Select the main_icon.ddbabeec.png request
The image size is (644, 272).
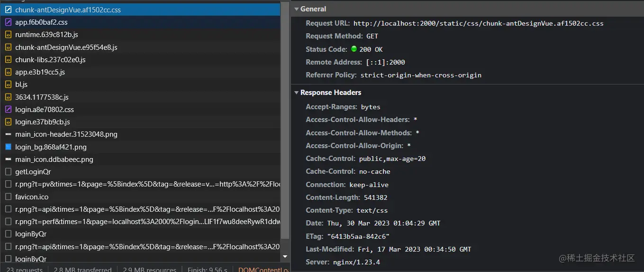pyautogui.click(x=54, y=159)
